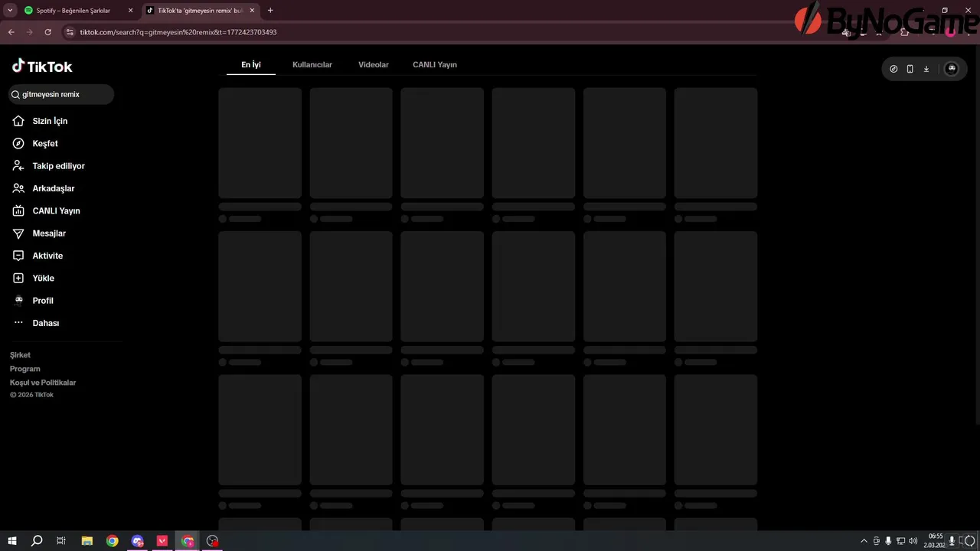Open File Explorer from the taskbar
Viewport: 980px width, 551px height.
pos(87,541)
